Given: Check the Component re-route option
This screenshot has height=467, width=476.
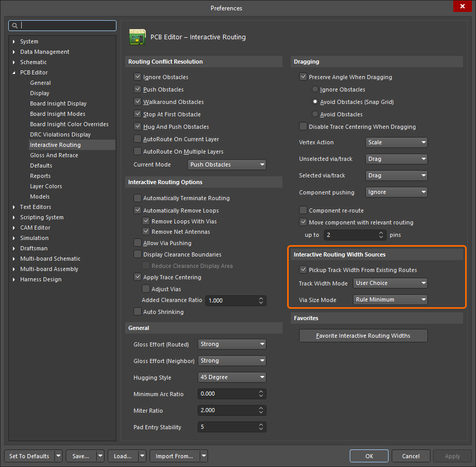Looking at the screenshot, I should 303,210.
